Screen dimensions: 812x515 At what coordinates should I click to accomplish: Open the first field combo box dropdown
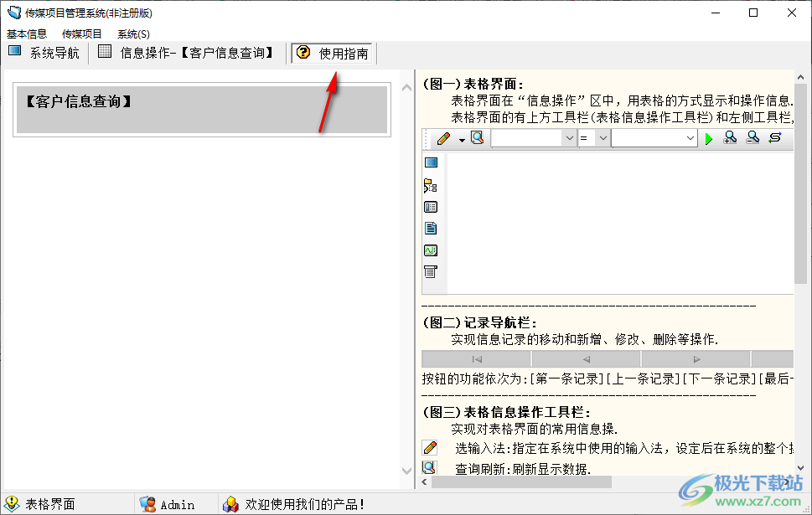569,138
